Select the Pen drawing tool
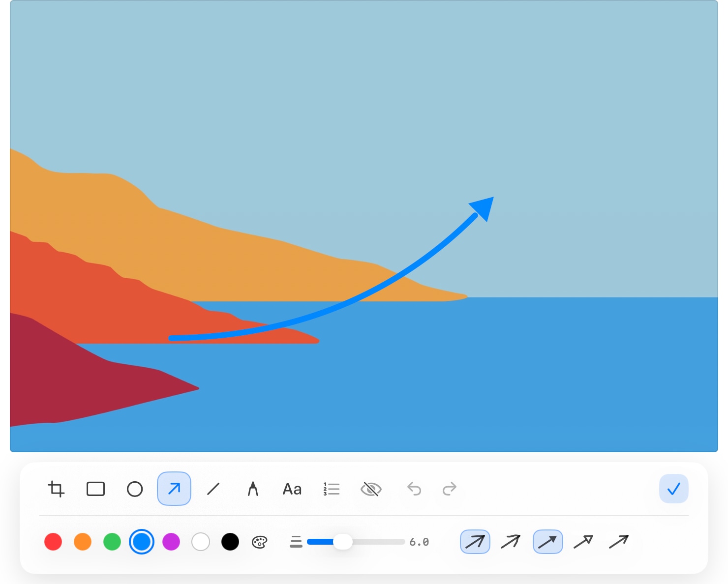Screen dimensions: 728x584 point(253,489)
